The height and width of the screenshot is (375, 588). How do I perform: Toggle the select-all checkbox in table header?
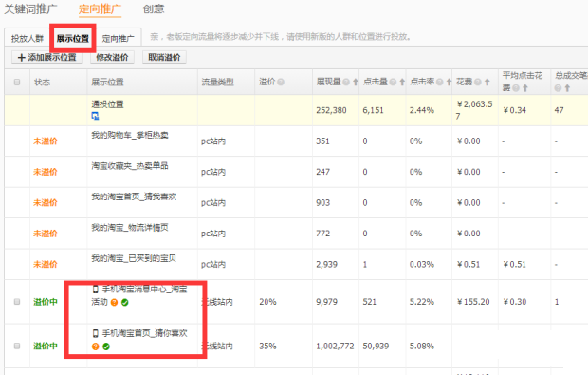click(17, 82)
